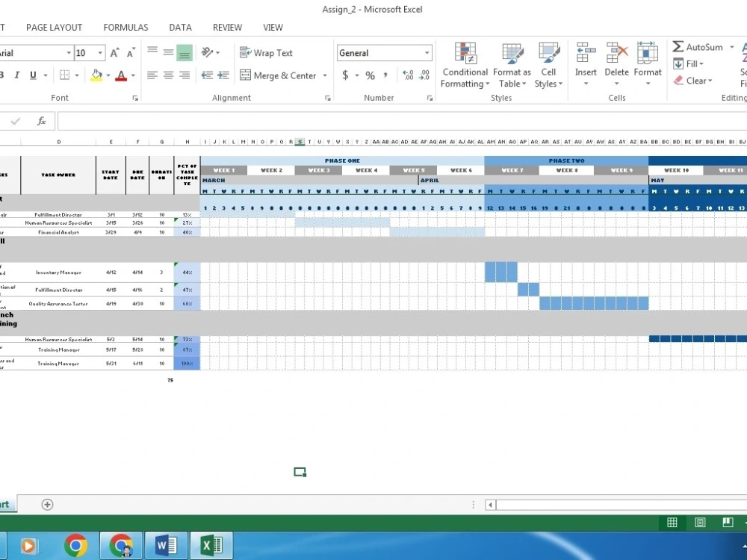Open the REVIEW ribbon tab
This screenshot has height=560, width=747.
227,27
